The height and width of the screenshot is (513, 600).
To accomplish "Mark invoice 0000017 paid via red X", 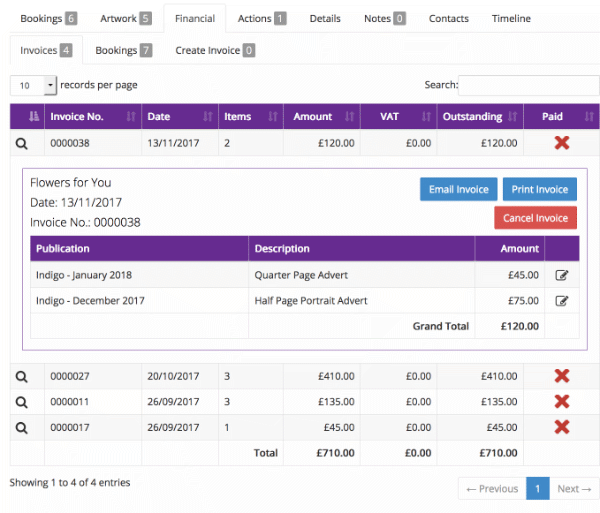I will pos(561,427).
